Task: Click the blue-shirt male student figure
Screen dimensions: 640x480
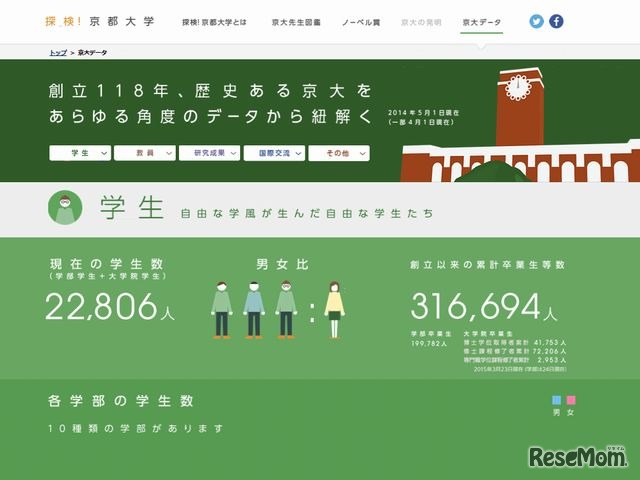Action: pos(254,310)
